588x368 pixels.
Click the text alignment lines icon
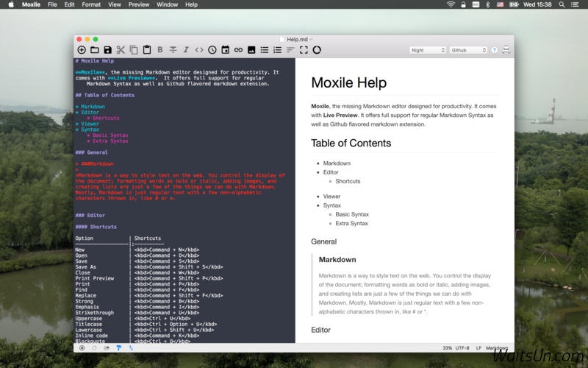[x=290, y=50]
